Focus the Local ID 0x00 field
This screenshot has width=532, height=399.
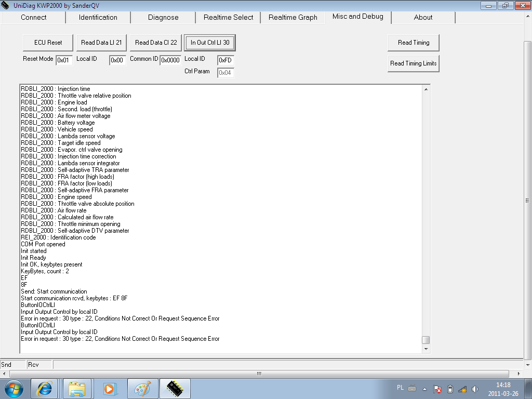118,60
